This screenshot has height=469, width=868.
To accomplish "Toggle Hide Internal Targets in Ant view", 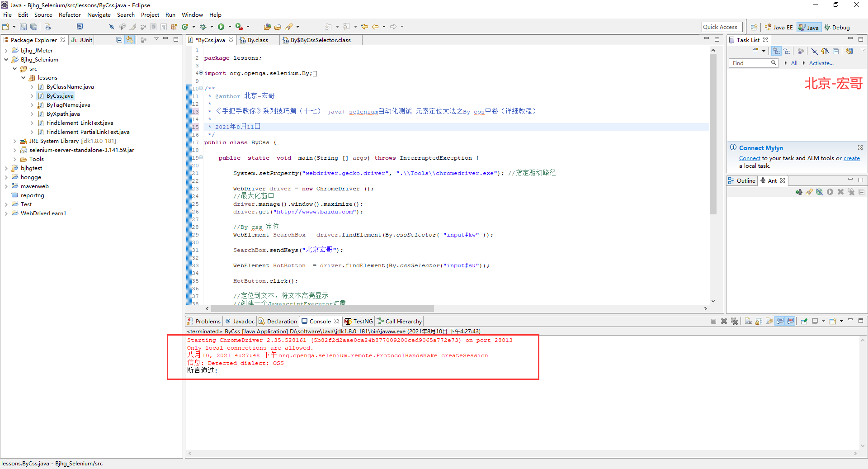I will point(820,192).
